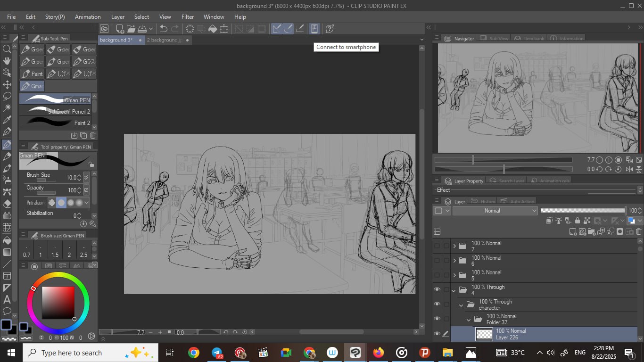This screenshot has width=644, height=362.
Task: Click the Fill bucket icon in command bar
Action: [213, 29]
